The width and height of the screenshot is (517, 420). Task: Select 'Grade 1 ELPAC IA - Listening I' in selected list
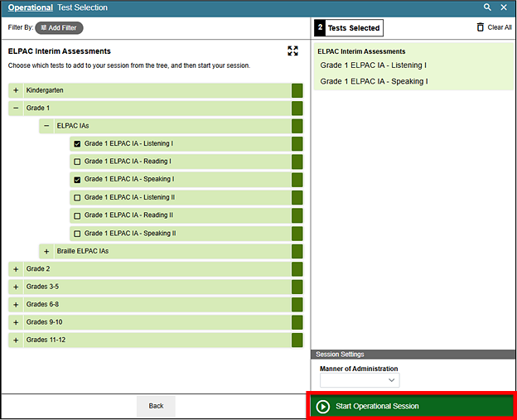click(x=373, y=65)
